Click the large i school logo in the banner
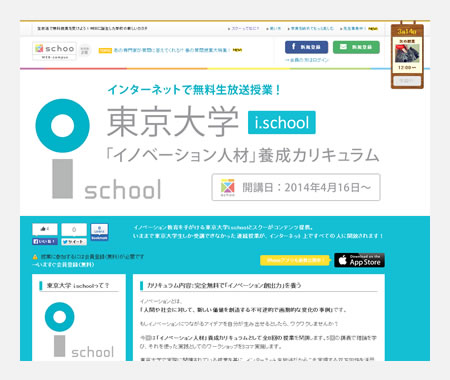The width and height of the screenshot is (450, 380). point(98,149)
